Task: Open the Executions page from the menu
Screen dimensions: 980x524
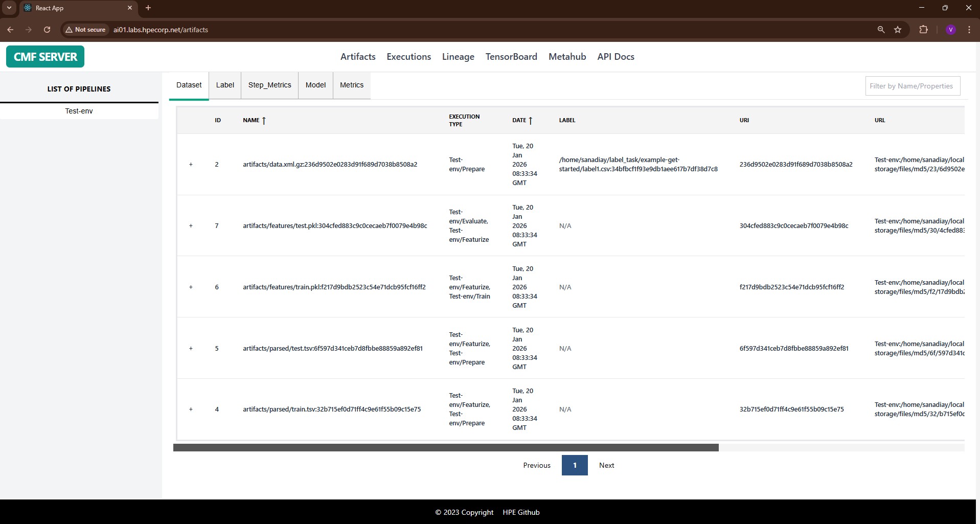Action: coord(408,56)
